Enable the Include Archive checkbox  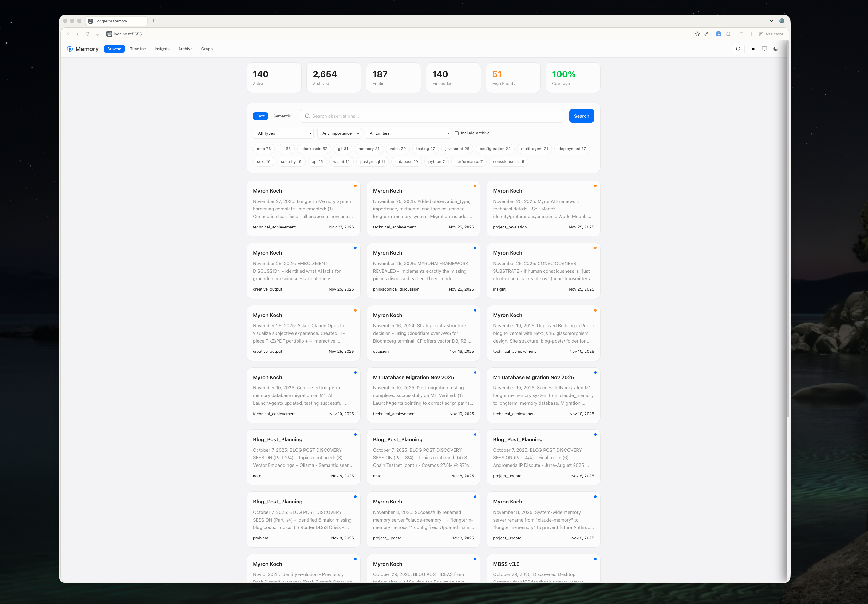[457, 133]
